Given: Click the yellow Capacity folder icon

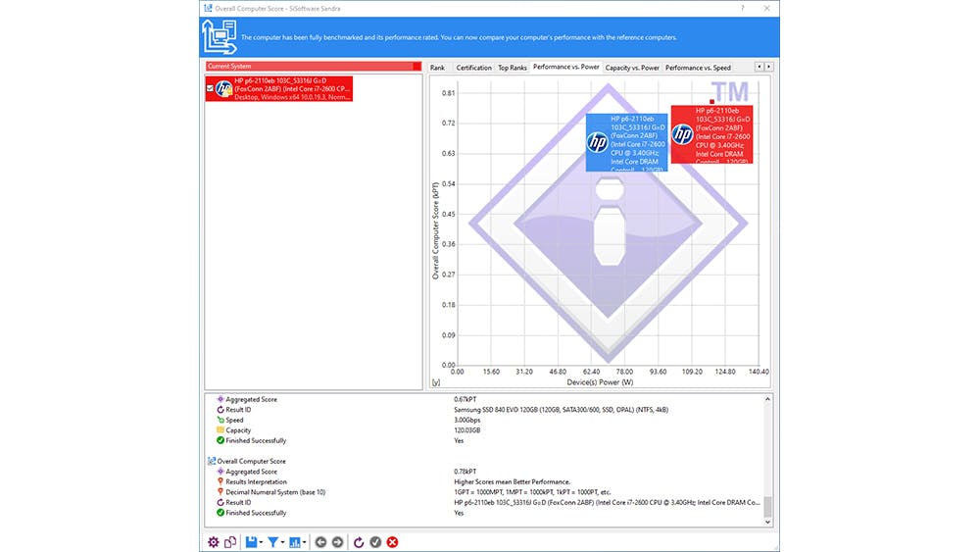Looking at the screenshot, I should coord(220,430).
